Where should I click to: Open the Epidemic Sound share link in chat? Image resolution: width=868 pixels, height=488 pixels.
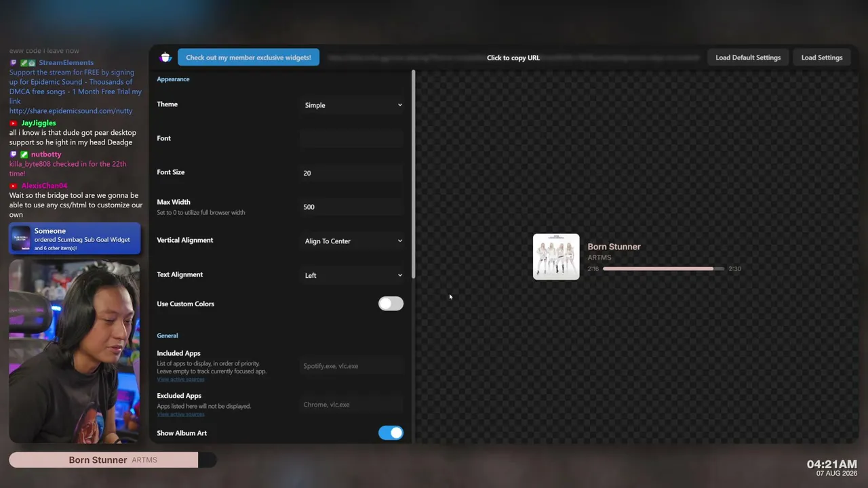(x=71, y=111)
